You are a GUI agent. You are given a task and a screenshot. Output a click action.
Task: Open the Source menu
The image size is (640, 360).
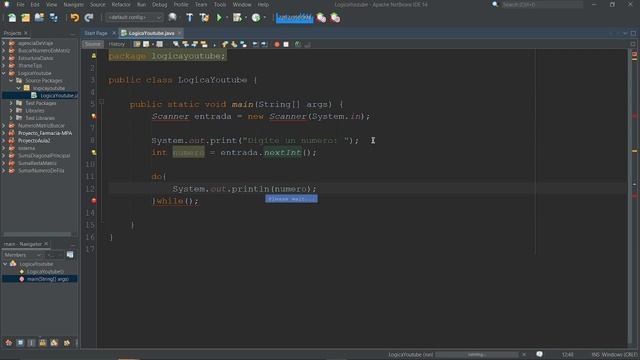[x=98, y=4]
